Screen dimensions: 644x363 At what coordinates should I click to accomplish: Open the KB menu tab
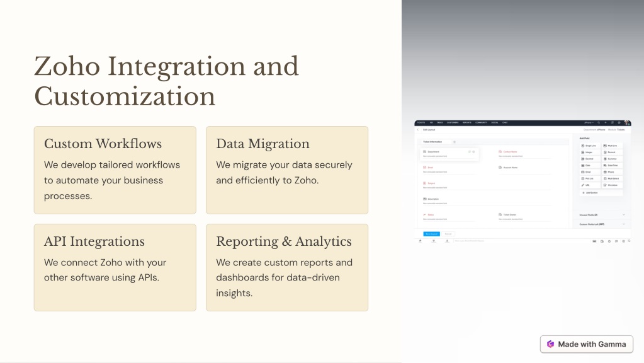coord(431,122)
